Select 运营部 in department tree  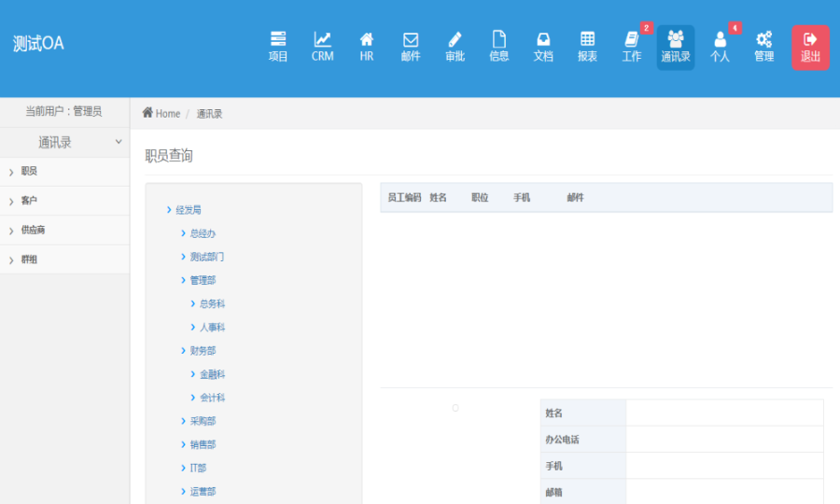pos(203,492)
